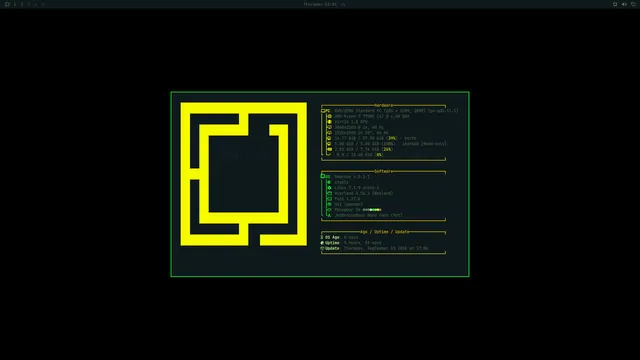This screenshot has width=640, height=360.
Task: Click the small icon right of the clock
Action: 343,4
